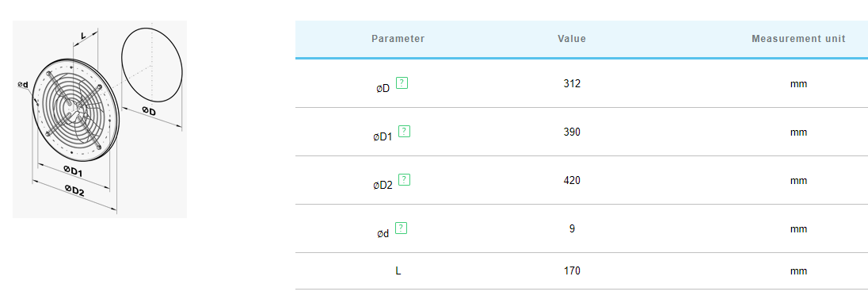Show the tooltip icon beside ød
This screenshot has height=303, width=868.
[402, 228]
